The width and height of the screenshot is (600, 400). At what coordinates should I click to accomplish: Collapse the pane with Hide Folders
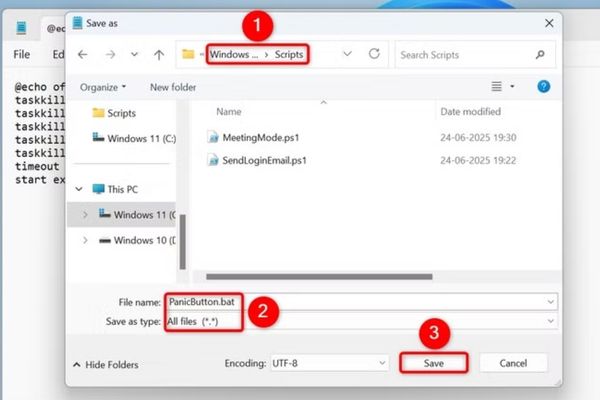[103, 364]
